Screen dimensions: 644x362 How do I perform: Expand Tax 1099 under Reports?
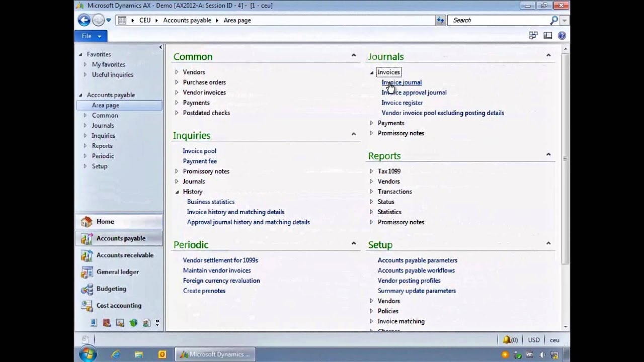click(x=372, y=171)
